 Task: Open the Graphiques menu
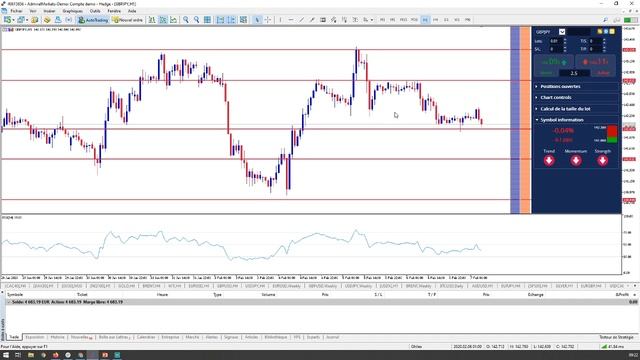click(72, 11)
